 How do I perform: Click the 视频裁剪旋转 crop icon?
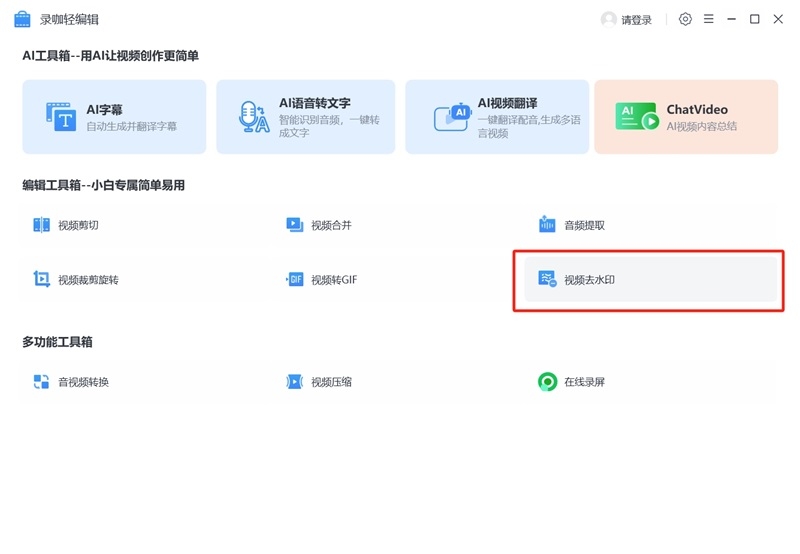(41, 279)
